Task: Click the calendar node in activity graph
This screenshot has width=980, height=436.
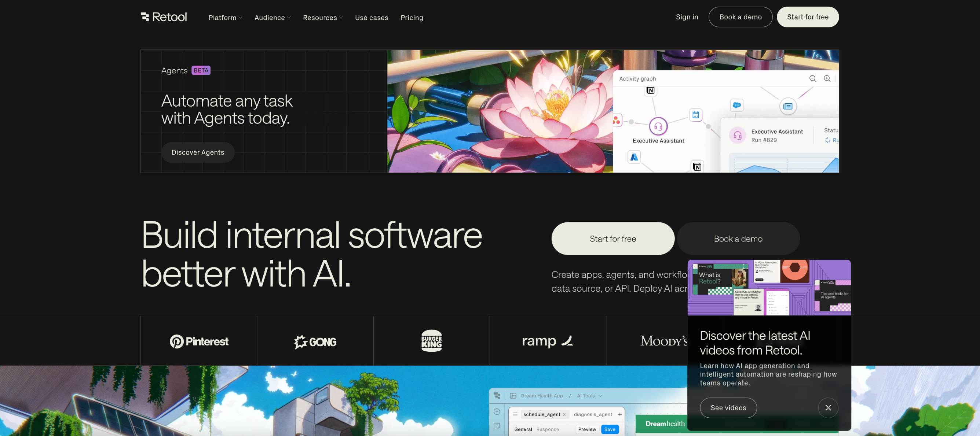Action: (695, 115)
